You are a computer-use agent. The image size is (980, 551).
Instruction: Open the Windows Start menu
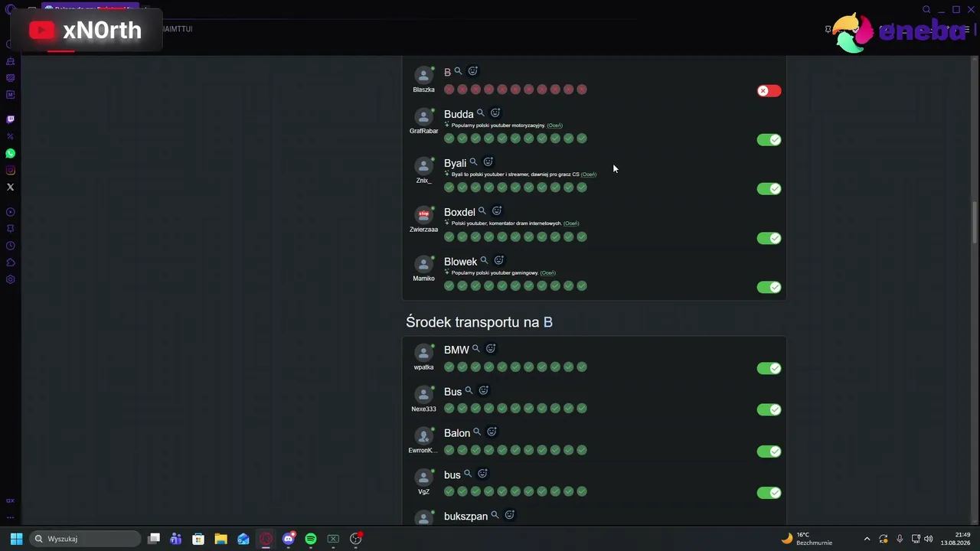(16, 539)
